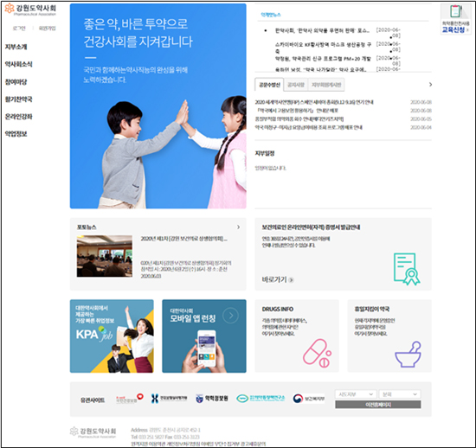Image resolution: width=476 pixels, height=448 pixels.
Task: Open the 회원가입 link
Action: (47, 29)
